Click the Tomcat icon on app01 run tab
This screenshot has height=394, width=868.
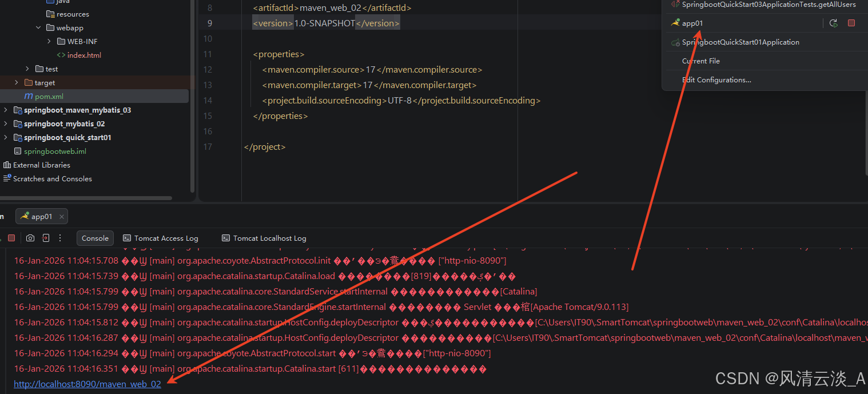tap(25, 216)
